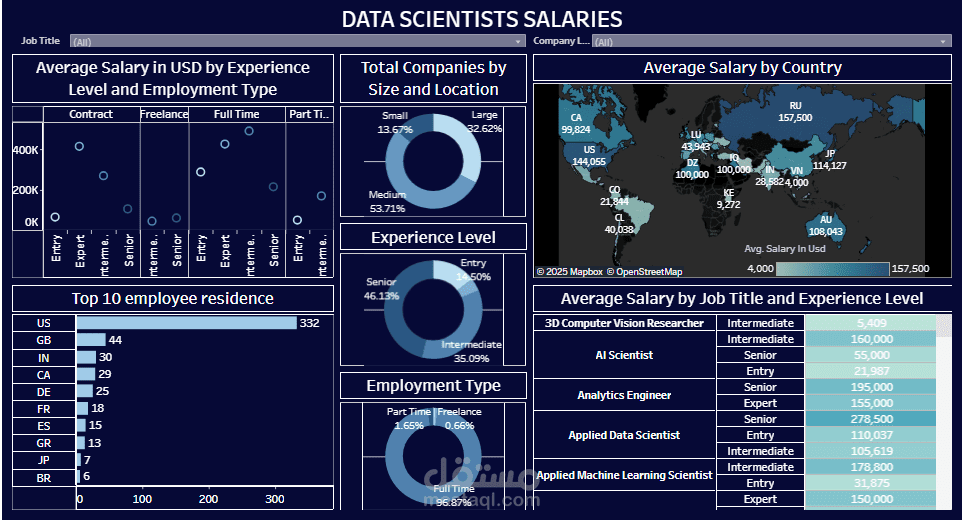Select the 3D Computer Vision Researcher row
Image resolution: width=964 pixels, height=520 pixels.
click(624, 323)
